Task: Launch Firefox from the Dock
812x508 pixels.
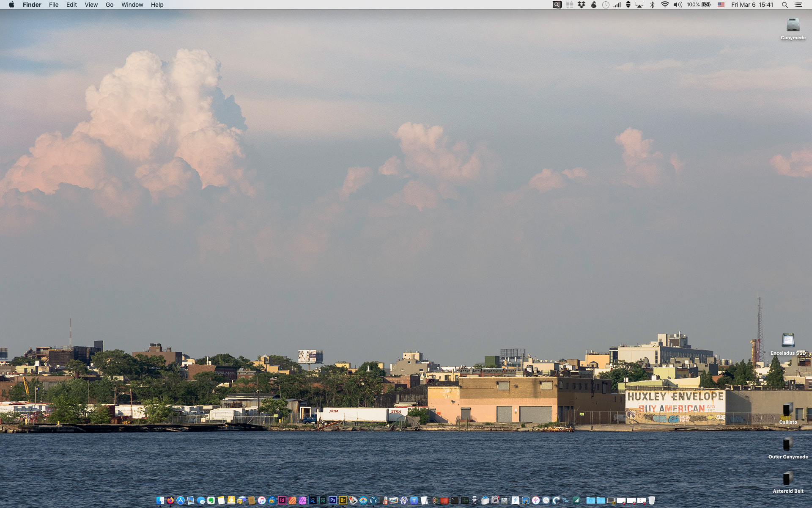Action: tap(170, 500)
